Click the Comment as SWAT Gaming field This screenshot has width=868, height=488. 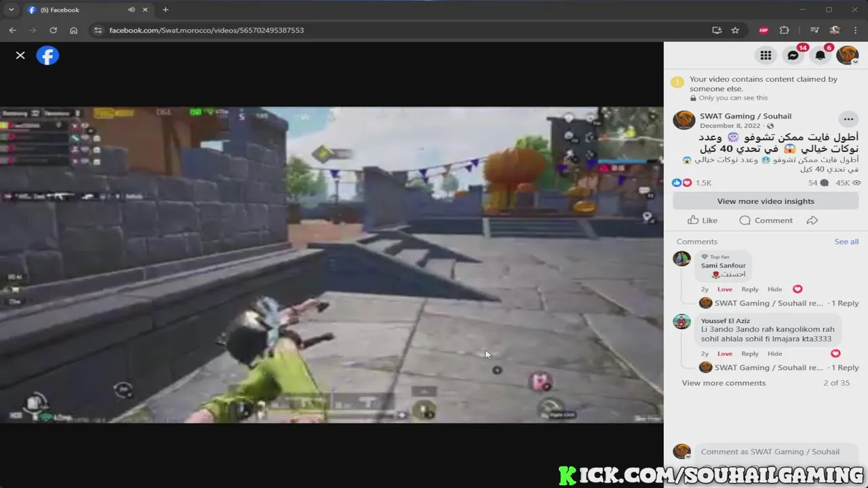[x=776, y=452]
